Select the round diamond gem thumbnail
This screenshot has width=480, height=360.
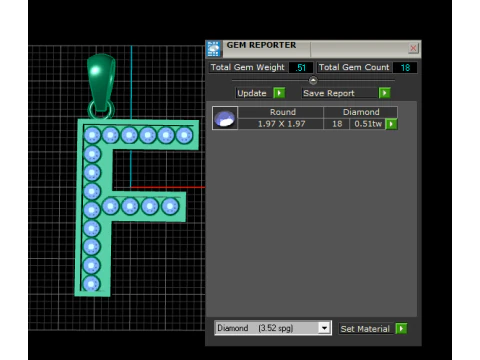pyautogui.click(x=225, y=118)
